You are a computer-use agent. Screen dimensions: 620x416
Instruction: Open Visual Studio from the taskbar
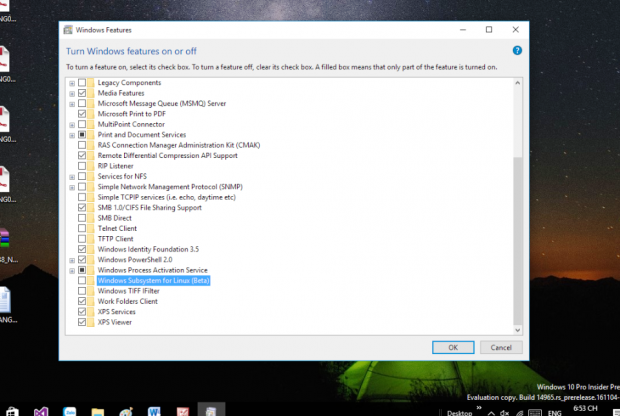(41, 410)
